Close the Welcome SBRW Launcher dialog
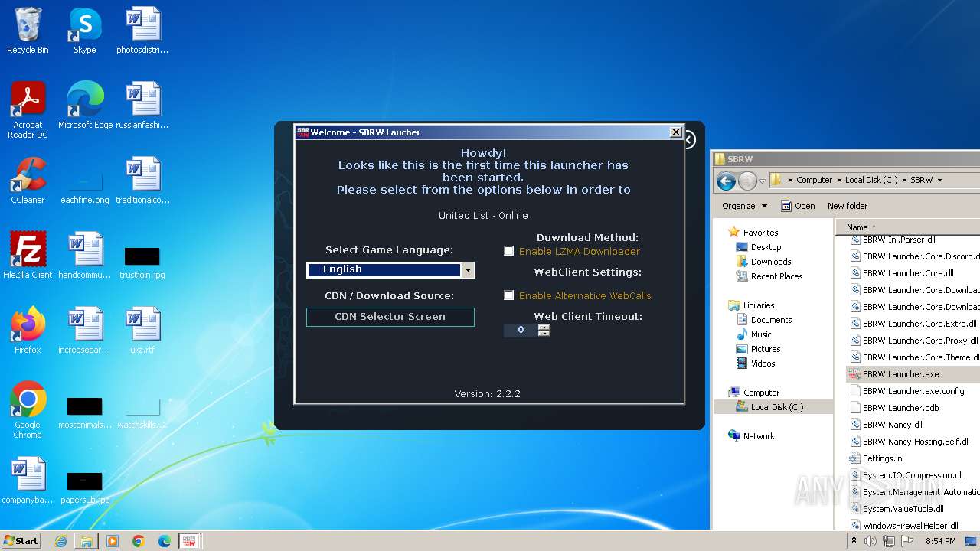Image resolution: width=980 pixels, height=551 pixels. click(x=676, y=132)
